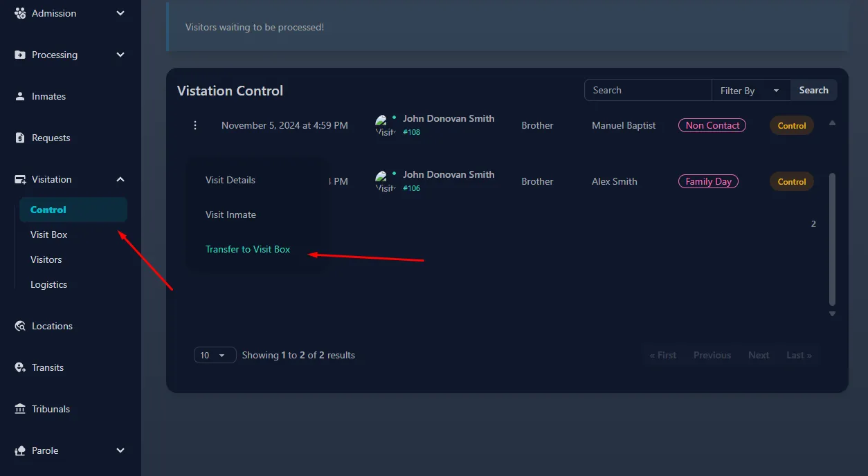This screenshot has width=868, height=476.
Task: Click the Tribunals building icon
Action: point(20,409)
